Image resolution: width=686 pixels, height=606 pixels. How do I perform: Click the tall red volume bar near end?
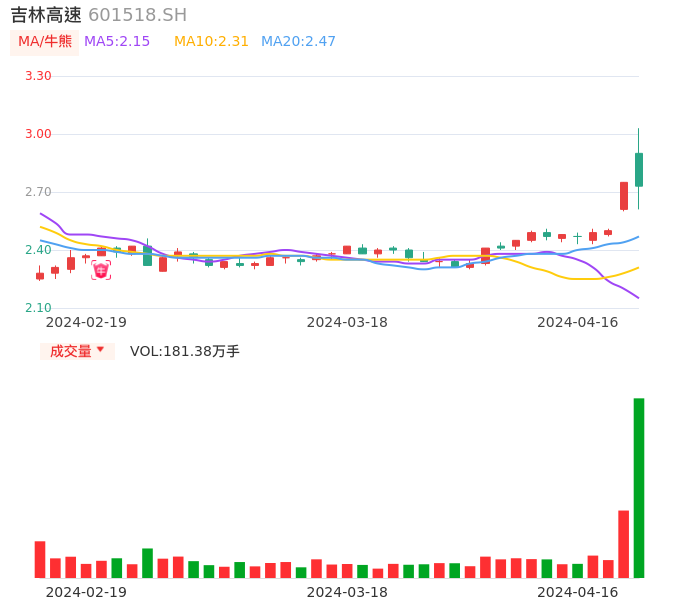click(x=623, y=544)
